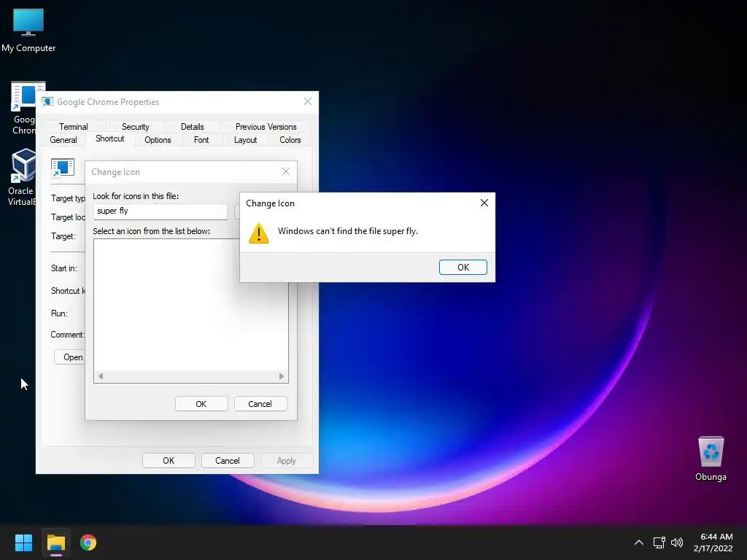Show hidden system tray icons
The image size is (747, 560).
coord(639,542)
